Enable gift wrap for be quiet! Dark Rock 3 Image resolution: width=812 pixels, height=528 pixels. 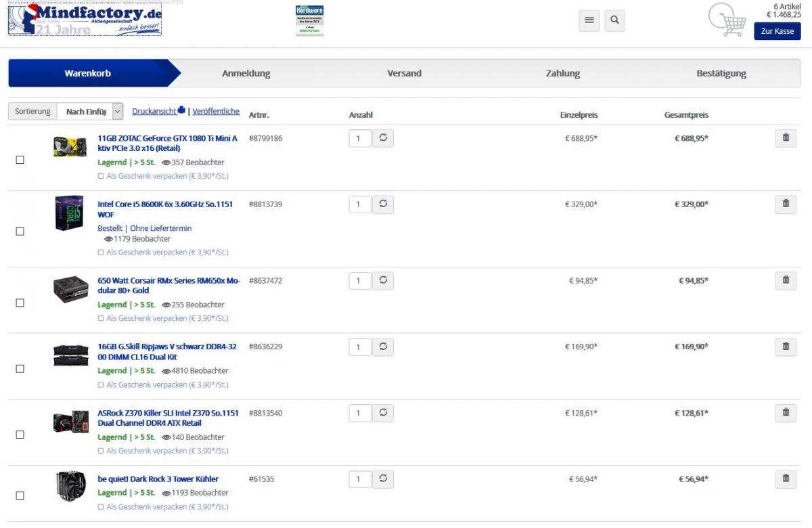pos(101,506)
